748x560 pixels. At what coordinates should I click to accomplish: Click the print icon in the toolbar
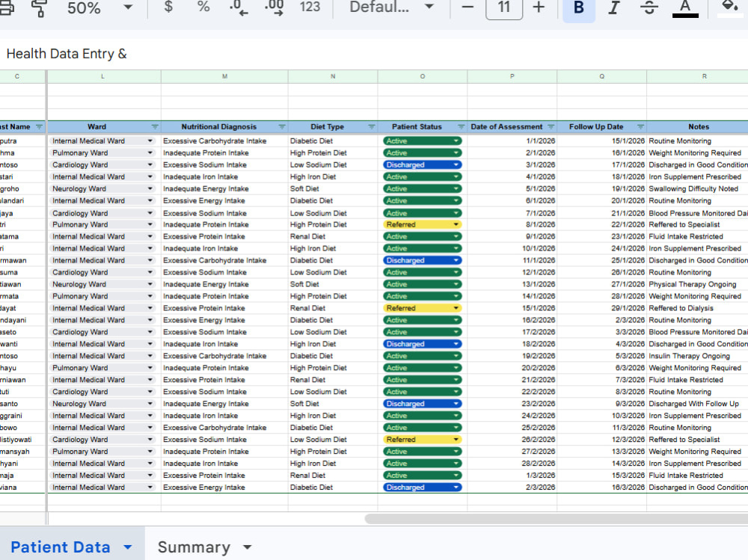point(6,8)
